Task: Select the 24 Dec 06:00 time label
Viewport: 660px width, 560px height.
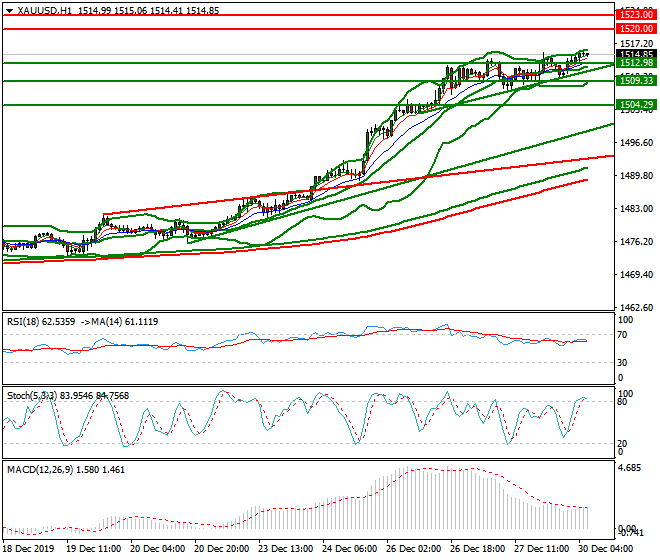Action: (x=349, y=549)
